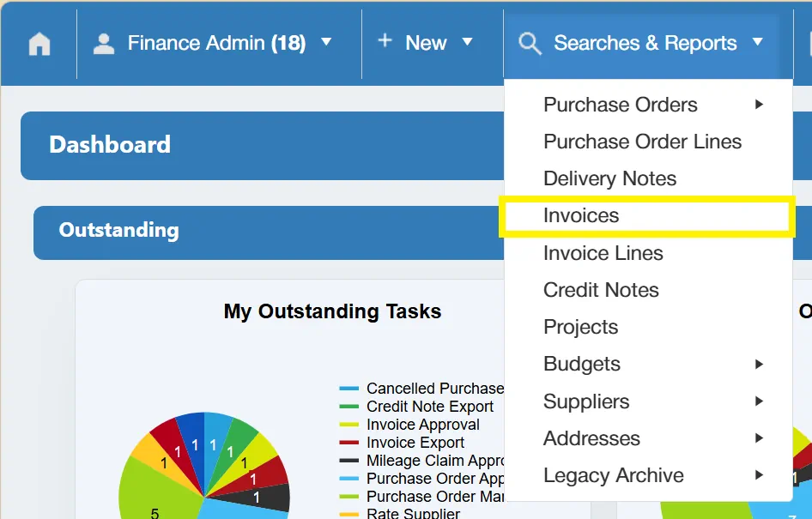Click the plus icon beside New
Screen dimensions: 812x519
coord(385,40)
